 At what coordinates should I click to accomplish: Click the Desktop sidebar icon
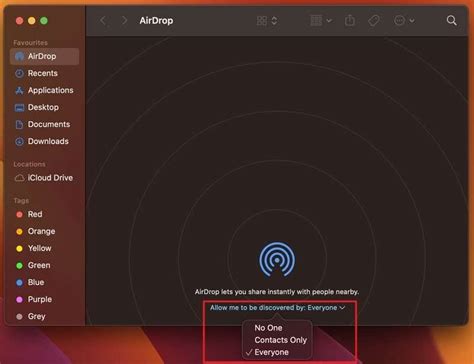(19, 107)
